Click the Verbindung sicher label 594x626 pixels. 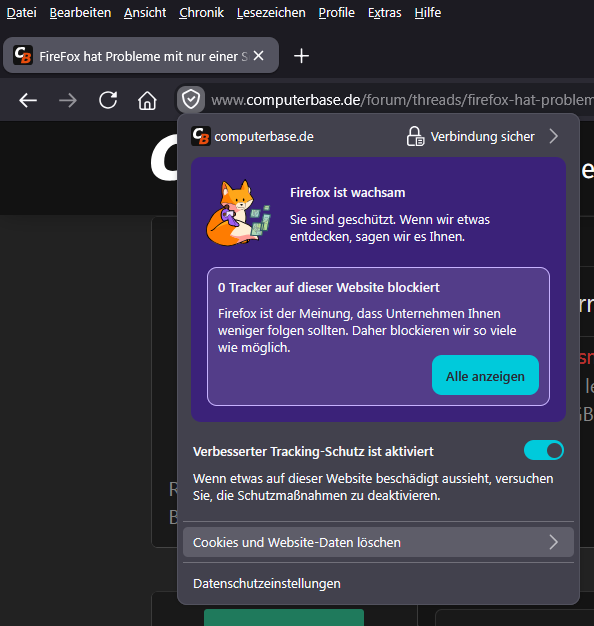[x=482, y=137]
